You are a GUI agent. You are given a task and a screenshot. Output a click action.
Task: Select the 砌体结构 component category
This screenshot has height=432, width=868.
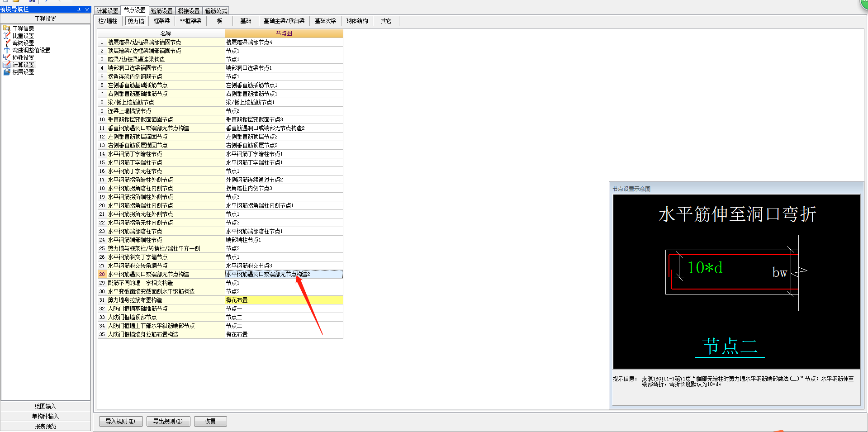tap(357, 21)
